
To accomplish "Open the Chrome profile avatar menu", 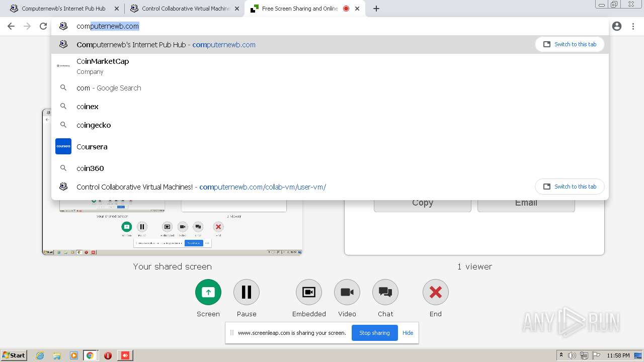I will click(x=617, y=26).
